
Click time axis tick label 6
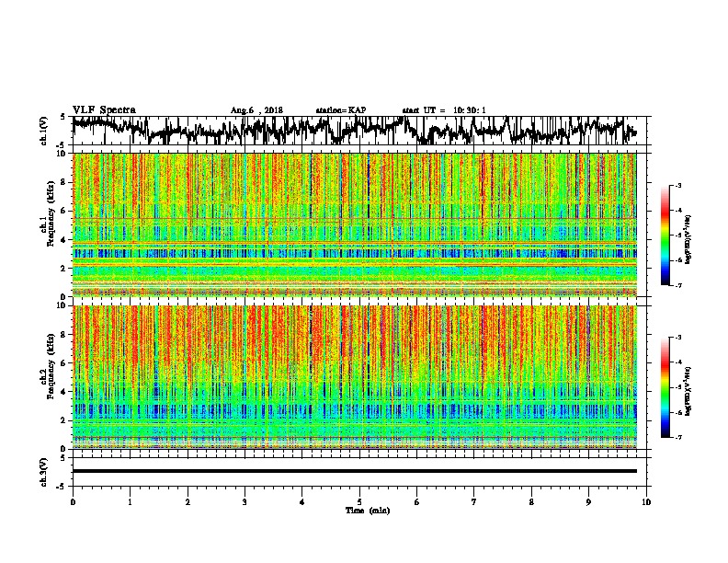pyautogui.click(x=416, y=502)
